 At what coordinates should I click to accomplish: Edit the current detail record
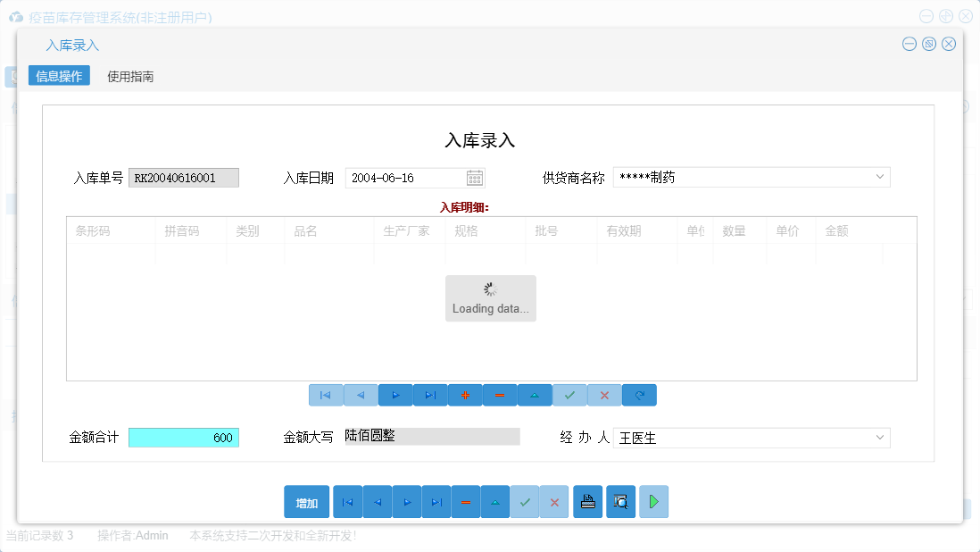tap(535, 395)
